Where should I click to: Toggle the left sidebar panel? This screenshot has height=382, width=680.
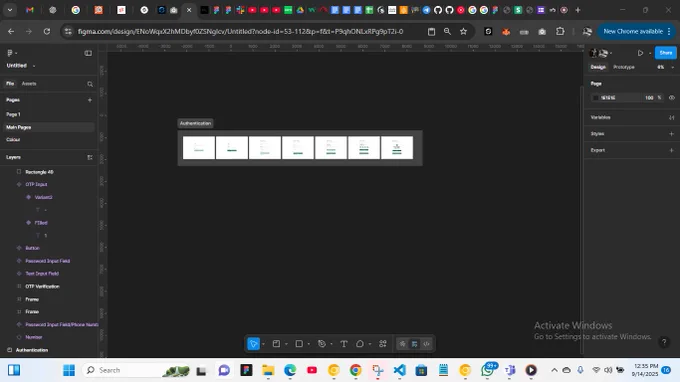coord(88,53)
